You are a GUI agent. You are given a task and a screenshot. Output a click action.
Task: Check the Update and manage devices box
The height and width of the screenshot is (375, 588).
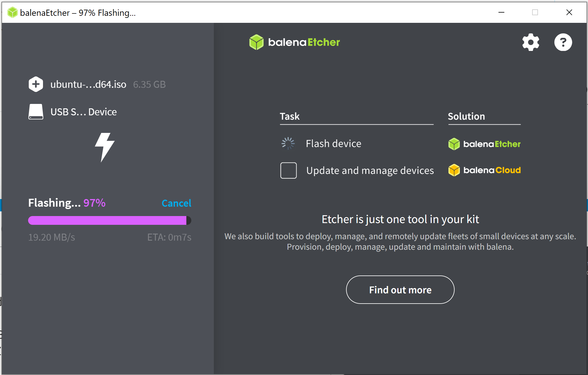tap(288, 170)
